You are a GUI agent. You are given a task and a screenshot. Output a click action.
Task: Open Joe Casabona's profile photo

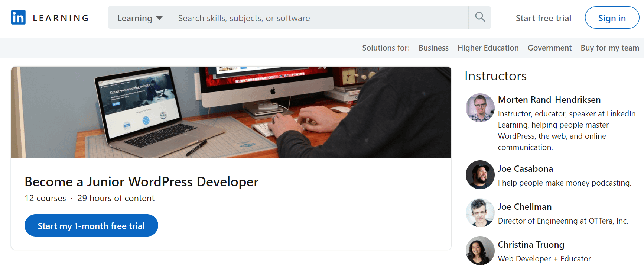coord(480,175)
